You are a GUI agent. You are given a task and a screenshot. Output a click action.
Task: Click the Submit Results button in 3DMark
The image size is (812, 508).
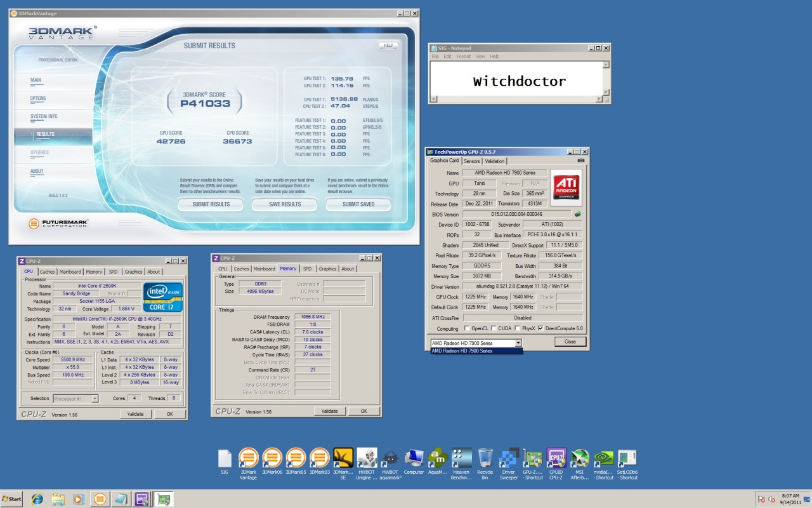(x=211, y=204)
